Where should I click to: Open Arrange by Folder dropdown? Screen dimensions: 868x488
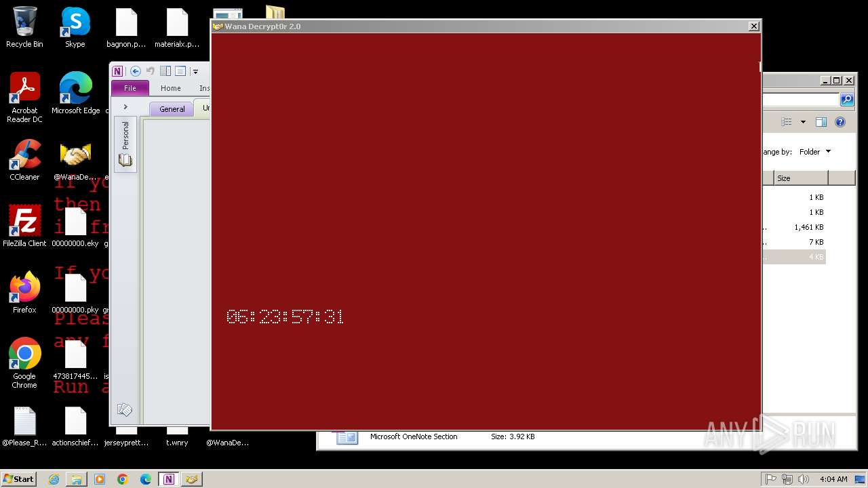[814, 152]
